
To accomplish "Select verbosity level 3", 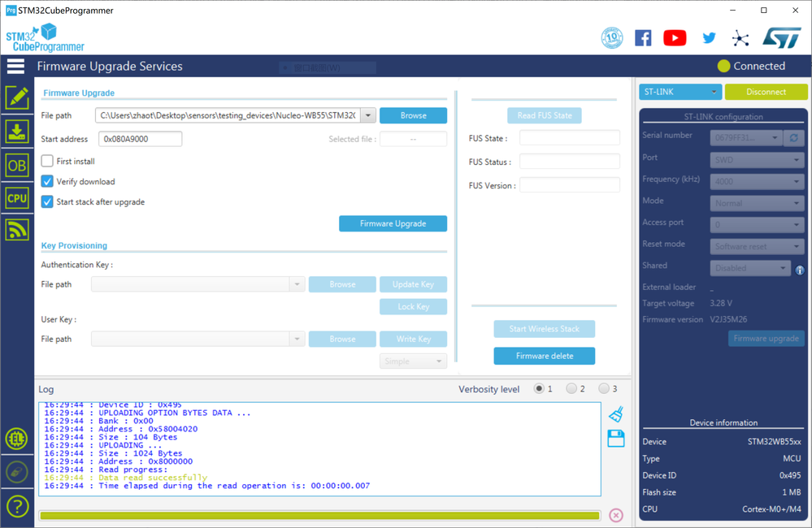I will 604,388.
